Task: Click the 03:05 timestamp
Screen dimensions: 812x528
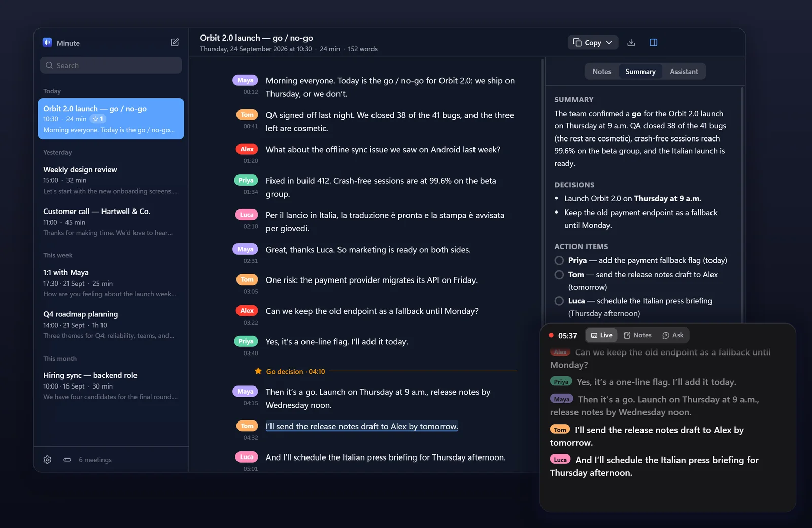Action: (251, 291)
